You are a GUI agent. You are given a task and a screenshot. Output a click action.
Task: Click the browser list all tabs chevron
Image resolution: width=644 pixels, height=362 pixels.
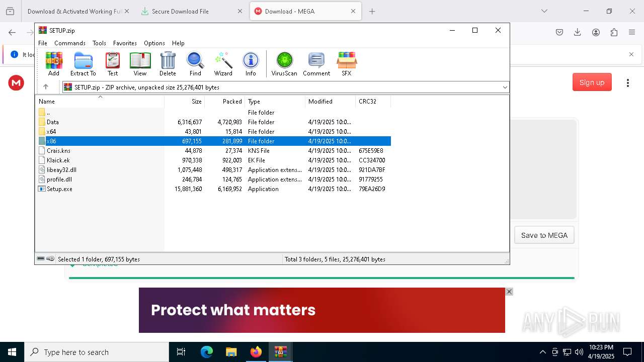click(544, 11)
